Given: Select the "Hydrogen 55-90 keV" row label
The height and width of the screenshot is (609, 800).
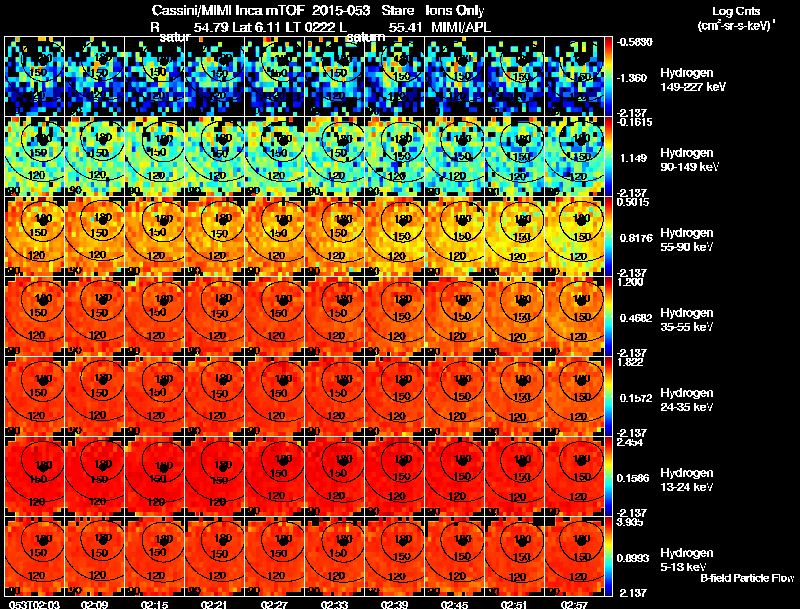Looking at the screenshot, I should [687, 240].
